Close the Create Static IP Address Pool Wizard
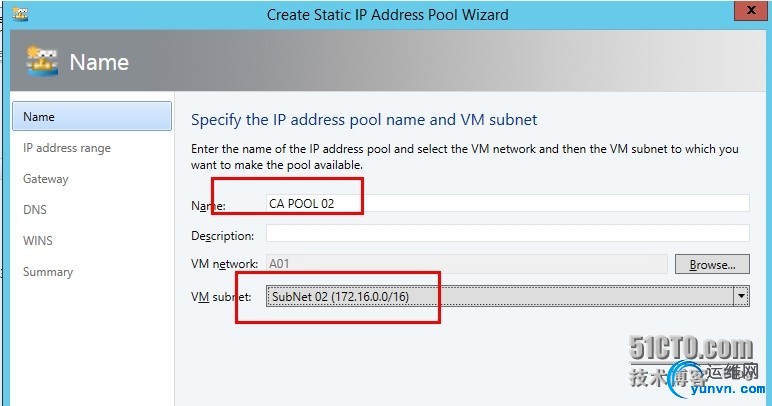Image resolution: width=772 pixels, height=406 pixels. (750, 11)
